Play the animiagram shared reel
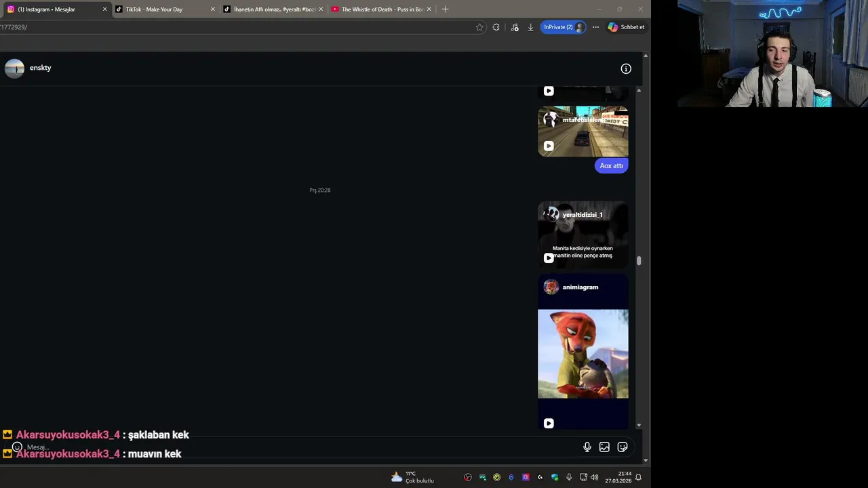Screen dimensions: 868x488 [x=549, y=424]
